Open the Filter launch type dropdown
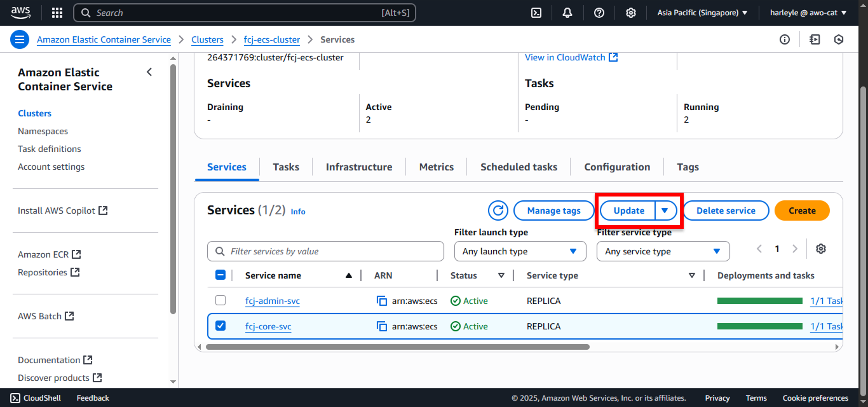The image size is (868, 407). (520, 251)
